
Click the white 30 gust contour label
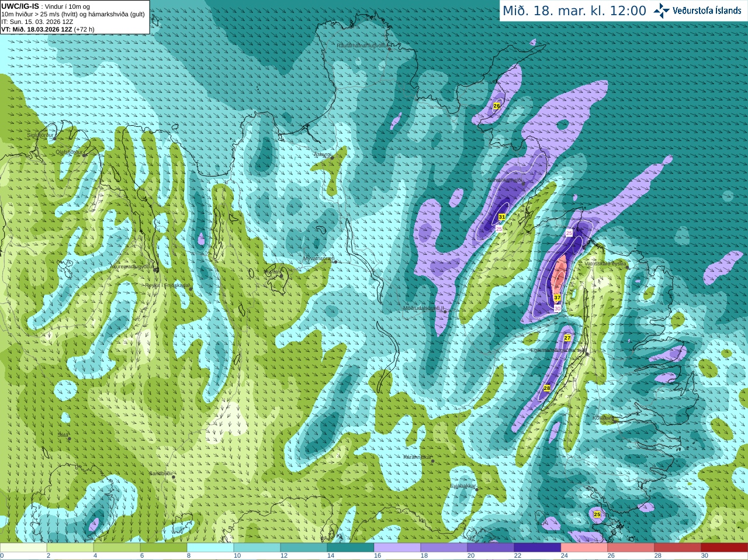pos(557,309)
